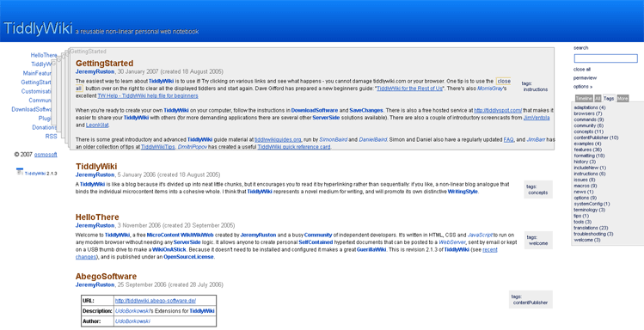The image size is (644, 330).
Task: Open the 'formatting (18)' tag list
Action: tap(589, 156)
